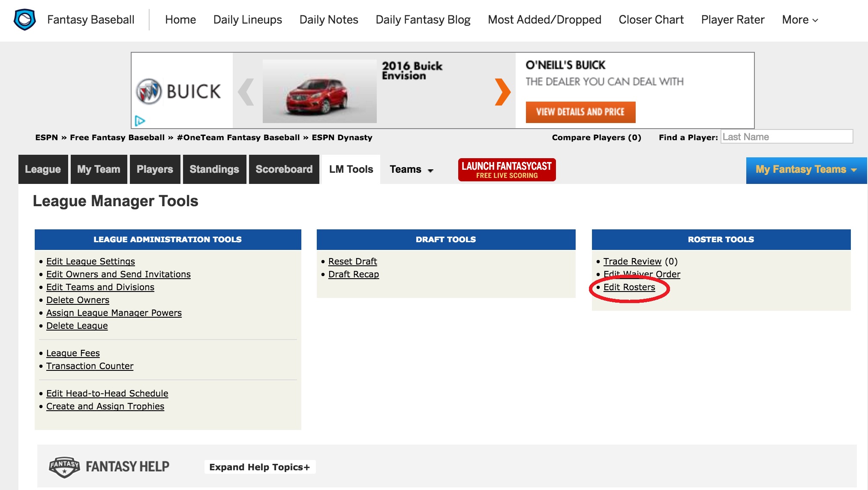This screenshot has width=868, height=490.
Task: Open ESPN Dynasty breadcrumb
Action: (x=342, y=138)
